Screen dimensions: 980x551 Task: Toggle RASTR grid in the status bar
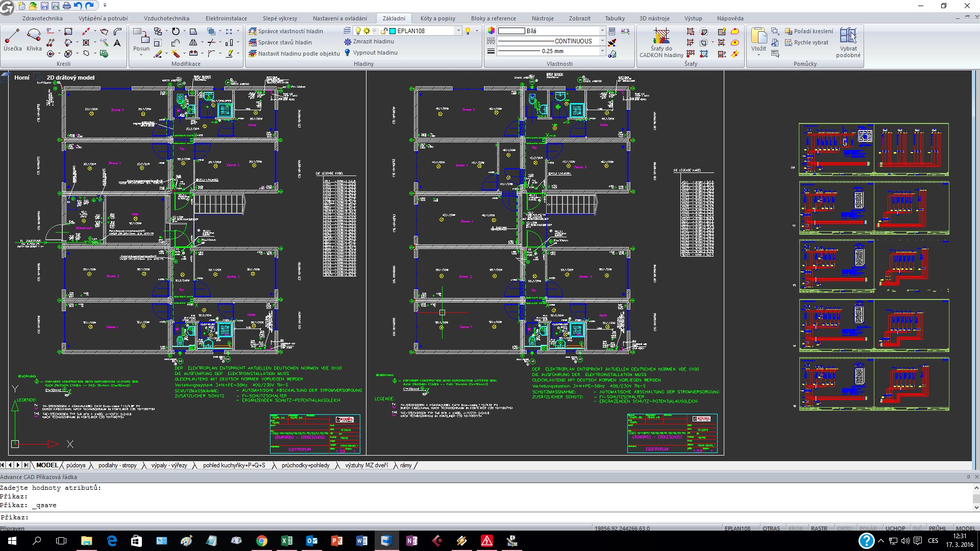coord(819,529)
